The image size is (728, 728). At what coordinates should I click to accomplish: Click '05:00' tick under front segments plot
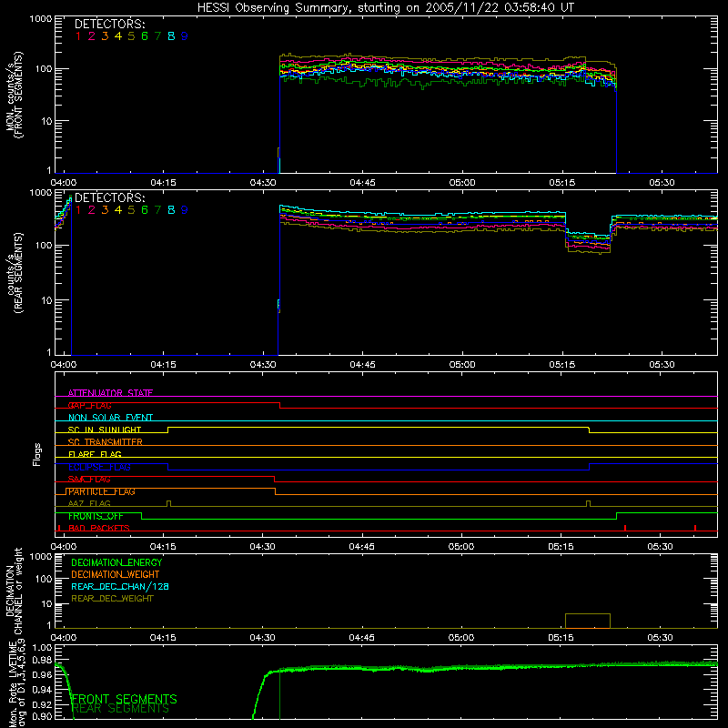pos(462,183)
